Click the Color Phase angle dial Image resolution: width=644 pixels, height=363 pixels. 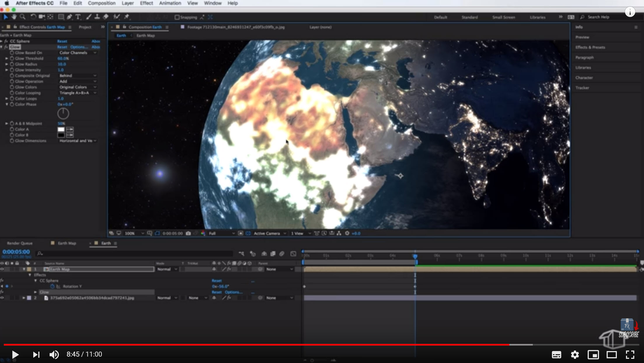(x=63, y=114)
